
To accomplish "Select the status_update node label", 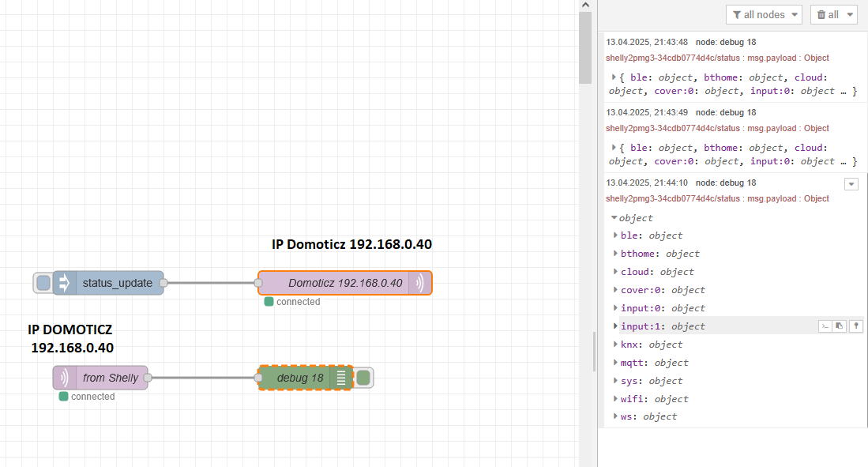I will coord(118,283).
